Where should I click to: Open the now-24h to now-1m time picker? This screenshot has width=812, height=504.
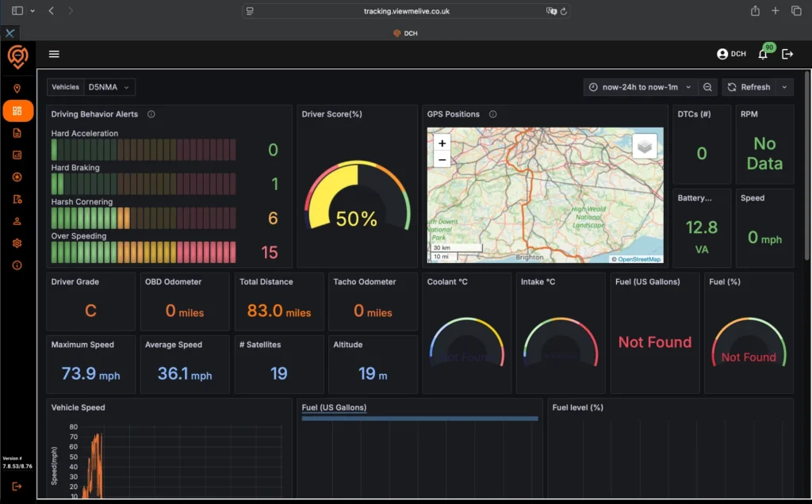coord(640,87)
